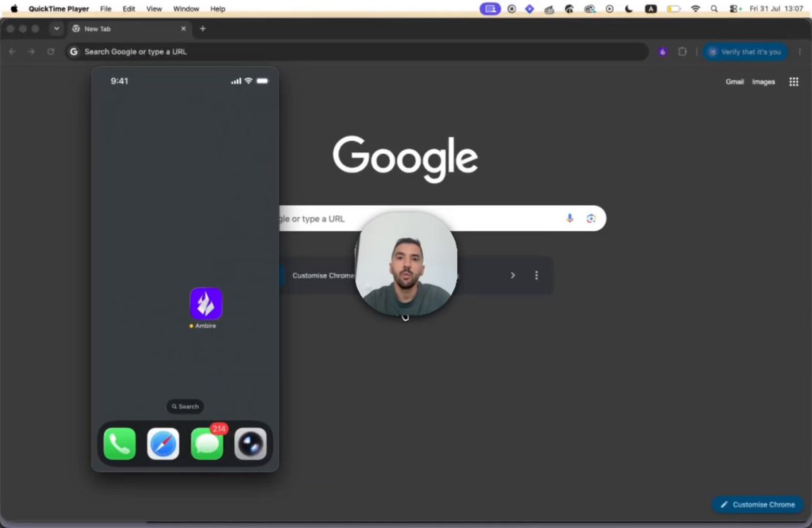The height and width of the screenshot is (528, 812).
Task: Open the keyboard input source A icon
Action: pyautogui.click(x=651, y=9)
